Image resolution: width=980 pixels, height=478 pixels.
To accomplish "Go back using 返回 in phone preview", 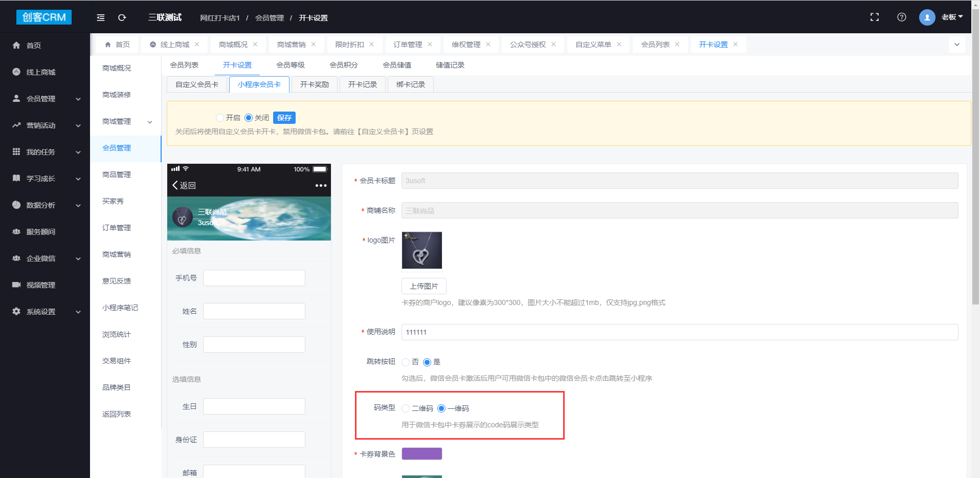I will click(184, 185).
